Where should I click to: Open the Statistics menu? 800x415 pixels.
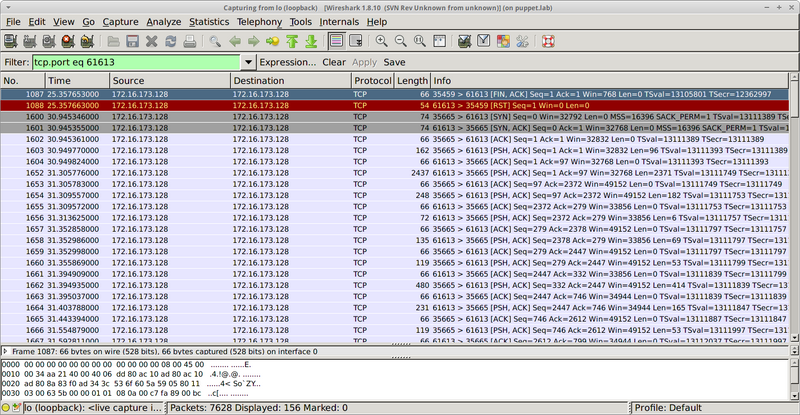coord(209,22)
